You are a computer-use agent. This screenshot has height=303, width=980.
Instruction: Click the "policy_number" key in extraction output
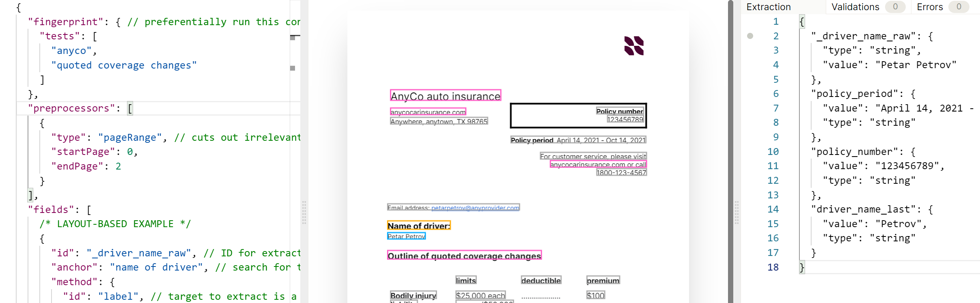click(x=854, y=152)
